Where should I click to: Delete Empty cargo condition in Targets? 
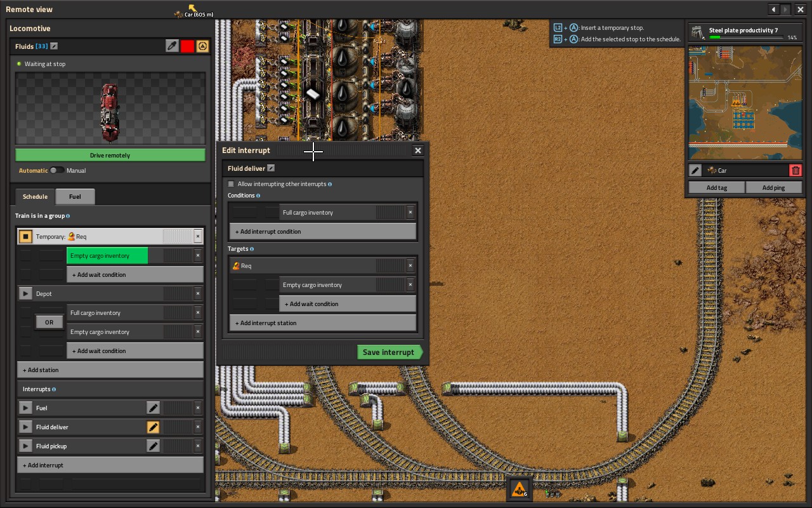[410, 284]
